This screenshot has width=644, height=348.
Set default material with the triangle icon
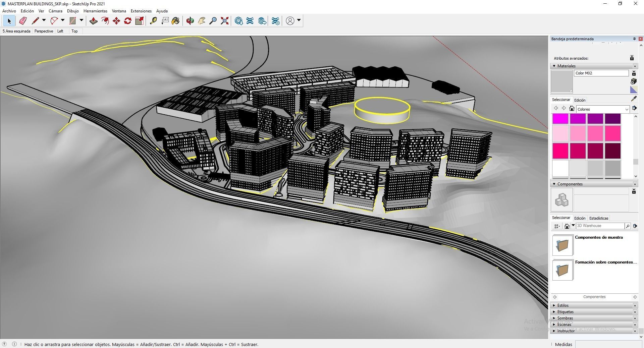[x=634, y=90]
